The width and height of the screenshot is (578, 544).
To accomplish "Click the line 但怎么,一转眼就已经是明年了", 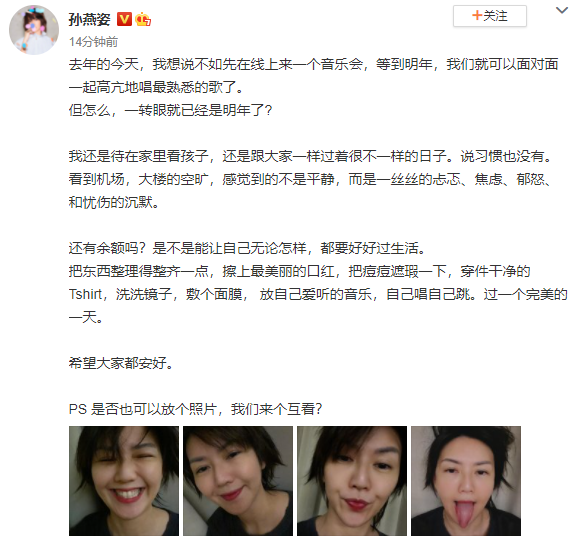I will tap(170, 110).
